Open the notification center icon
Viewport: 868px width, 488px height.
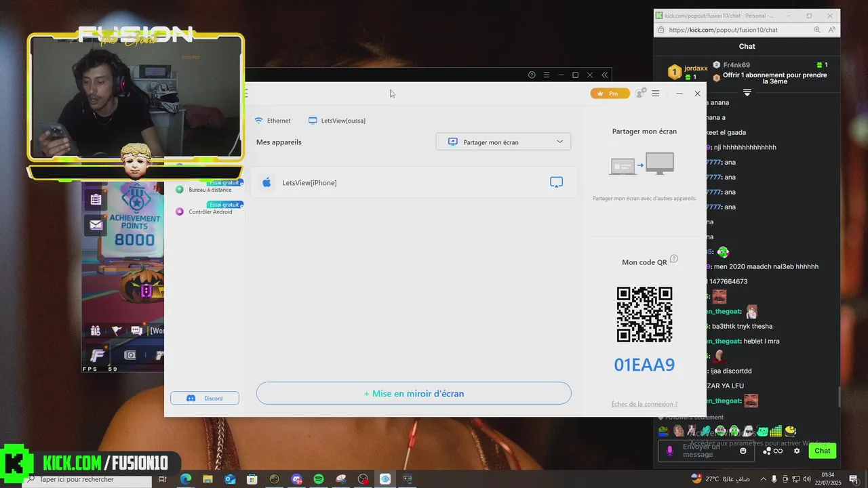[853, 479]
